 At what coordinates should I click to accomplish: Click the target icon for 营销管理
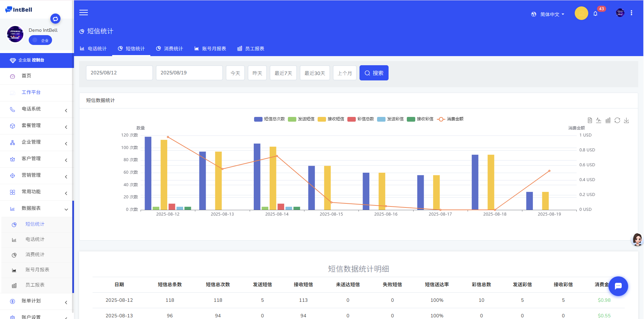tap(13, 175)
